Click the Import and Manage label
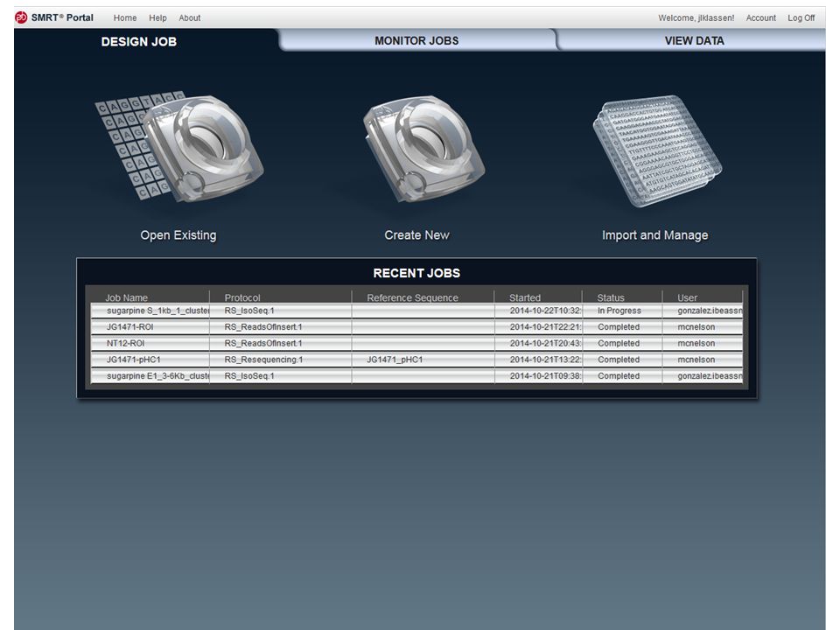 tap(654, 235)
